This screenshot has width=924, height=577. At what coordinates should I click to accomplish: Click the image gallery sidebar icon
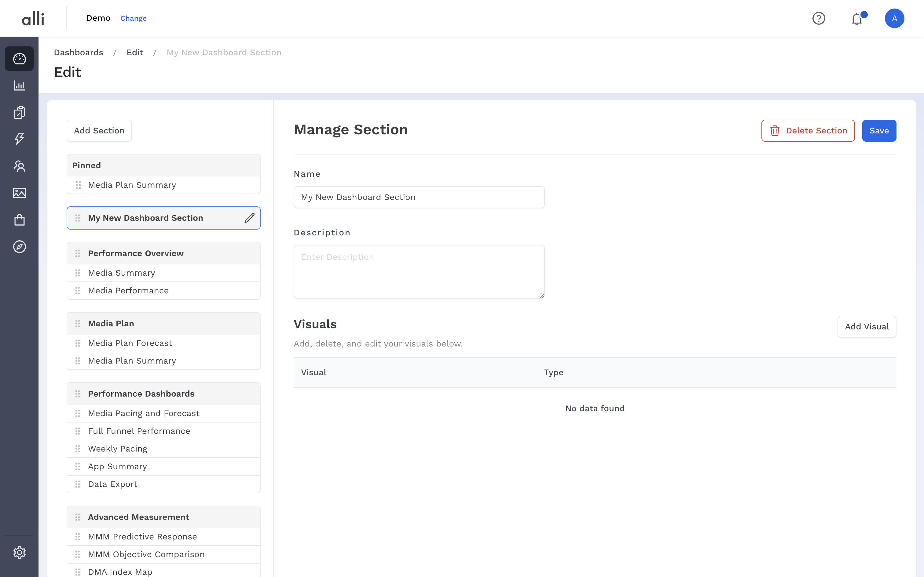[20, 193]
